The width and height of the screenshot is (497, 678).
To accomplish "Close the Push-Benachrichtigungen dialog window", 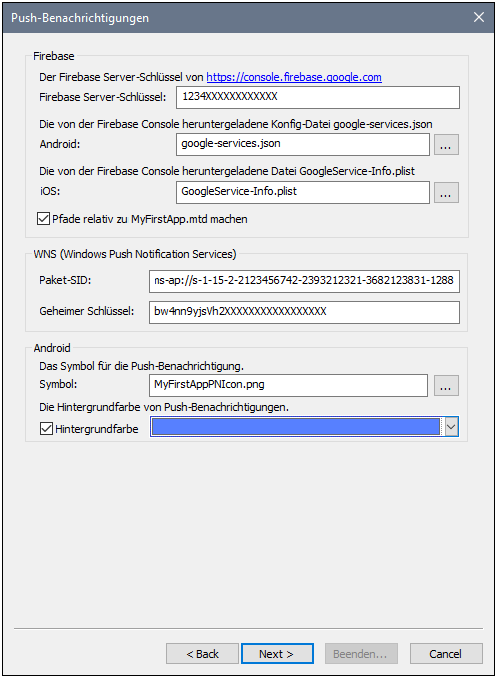I will tap(479, 17).
